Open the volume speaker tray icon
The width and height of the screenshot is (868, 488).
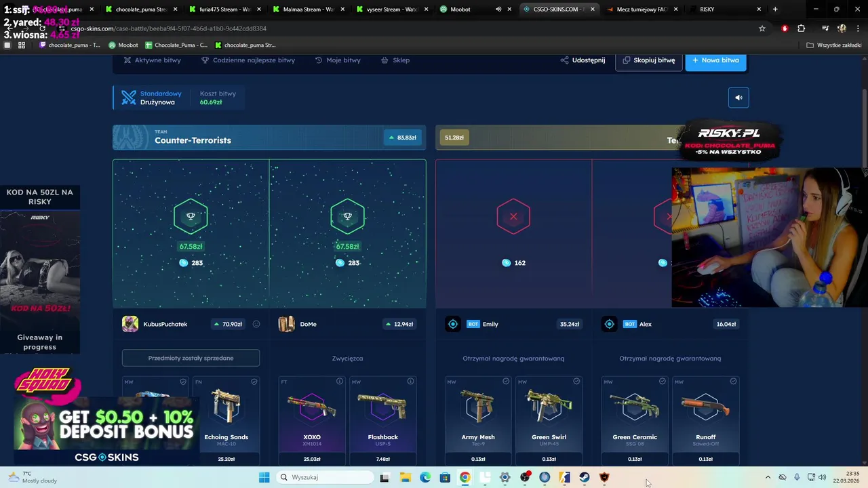[823, 477]
